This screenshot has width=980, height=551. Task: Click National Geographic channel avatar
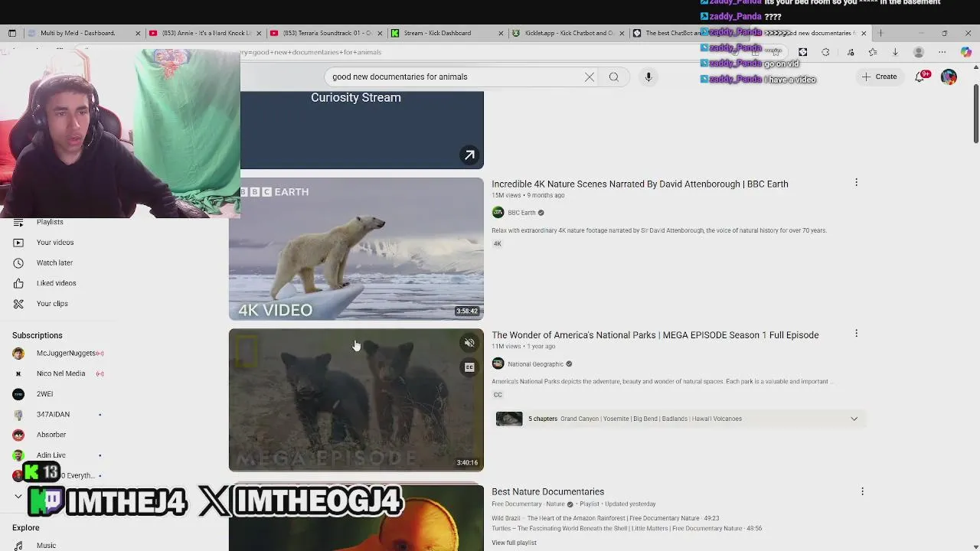pos(498,364)
